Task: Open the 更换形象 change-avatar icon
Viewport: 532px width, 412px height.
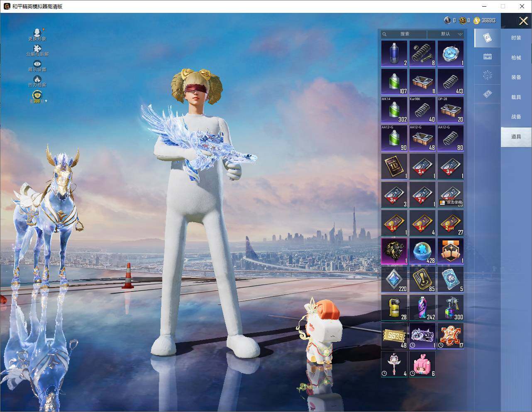Action: coord(37,34)
